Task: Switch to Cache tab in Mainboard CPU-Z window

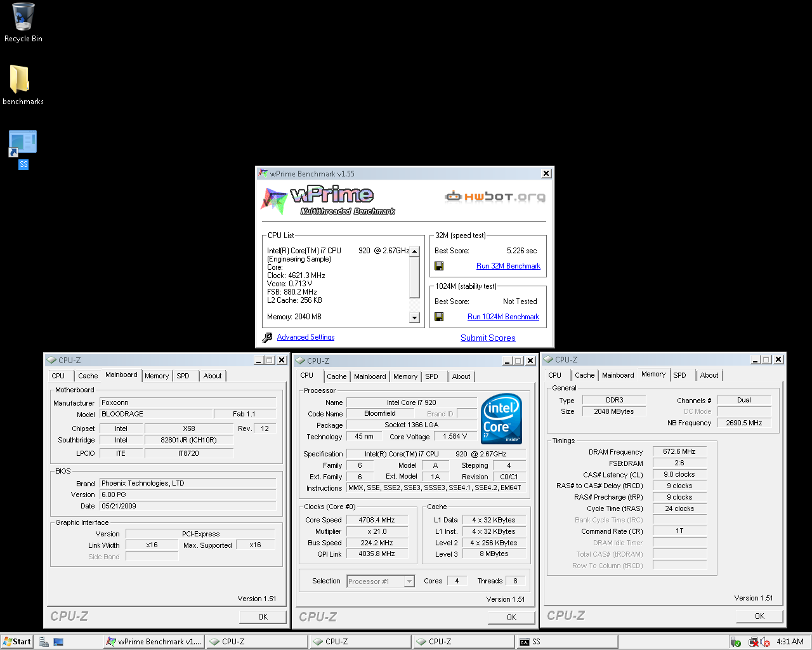Action: [x=88, y=376]
